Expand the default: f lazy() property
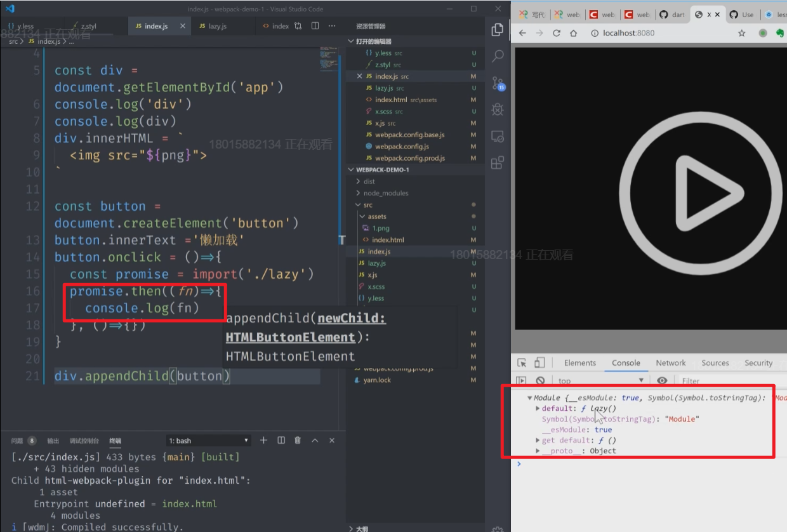This screenshot has width=787, height=532. (x=538, y=409)
